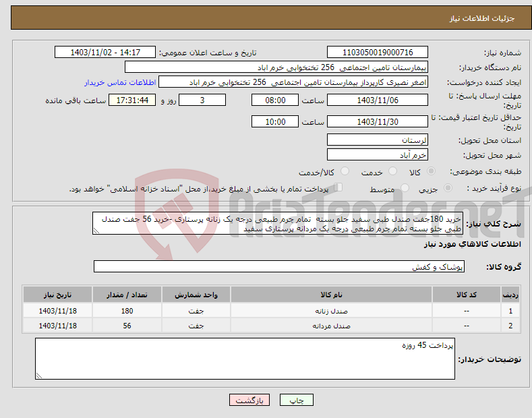The width and height of the screenshot is (532, 418).
Task: Click the request creator name field
Action: 293,82
